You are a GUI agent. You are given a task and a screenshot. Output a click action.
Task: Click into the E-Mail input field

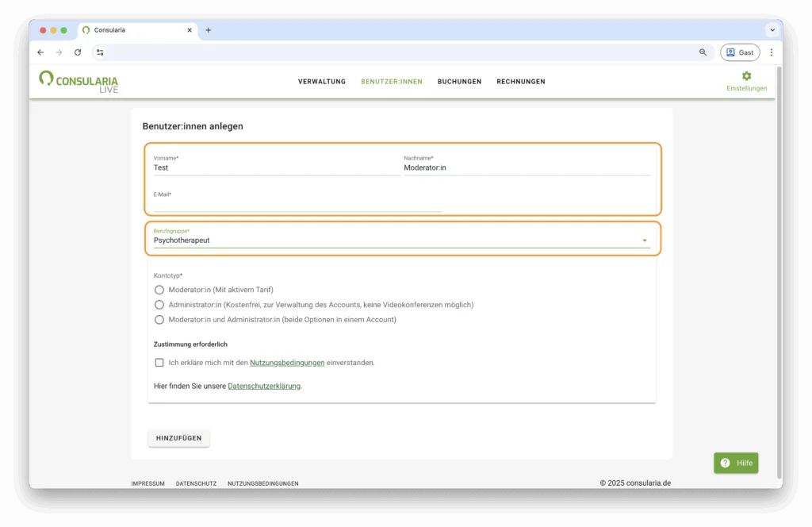pyautogui.click(x=297, y=205)
